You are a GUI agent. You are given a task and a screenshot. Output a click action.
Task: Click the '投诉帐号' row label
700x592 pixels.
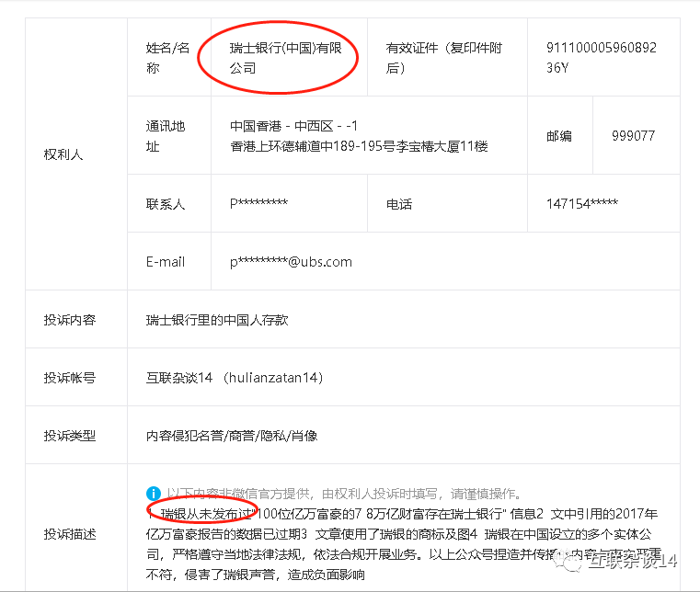click(x=70, y=378)
